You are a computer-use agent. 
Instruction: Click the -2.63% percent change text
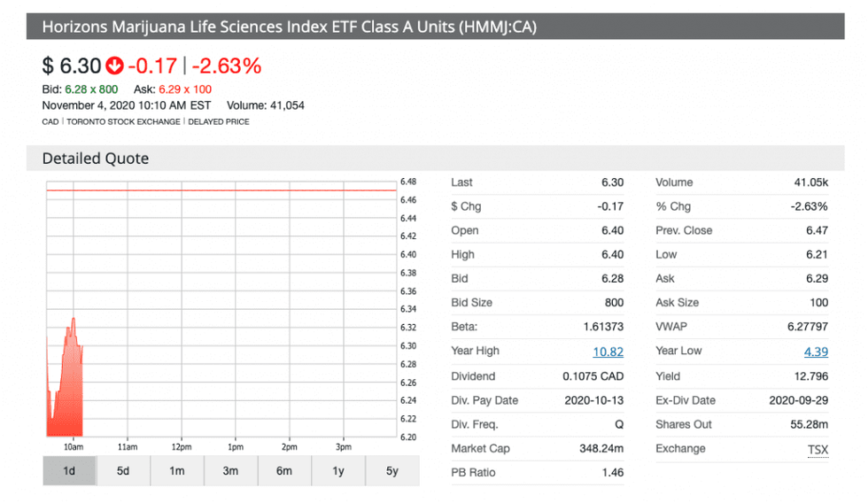[x=226, y=66]
